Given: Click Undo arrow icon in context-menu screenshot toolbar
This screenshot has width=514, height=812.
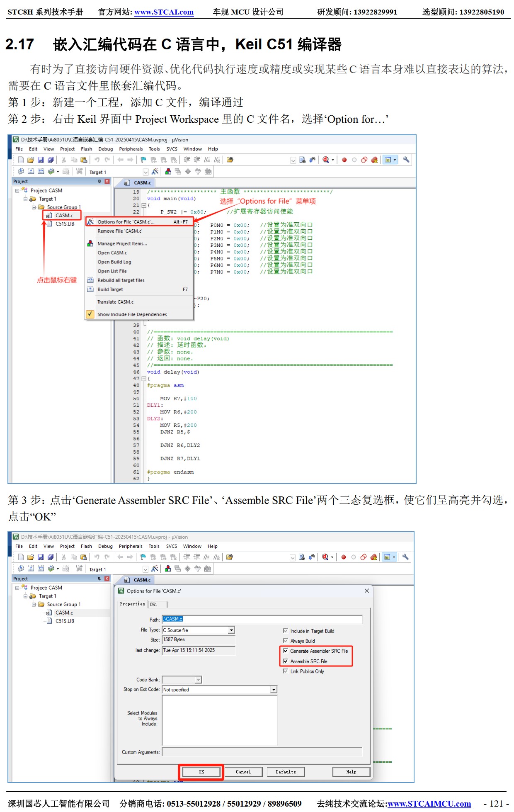Looking at the screenshot, I should (97, 160).
